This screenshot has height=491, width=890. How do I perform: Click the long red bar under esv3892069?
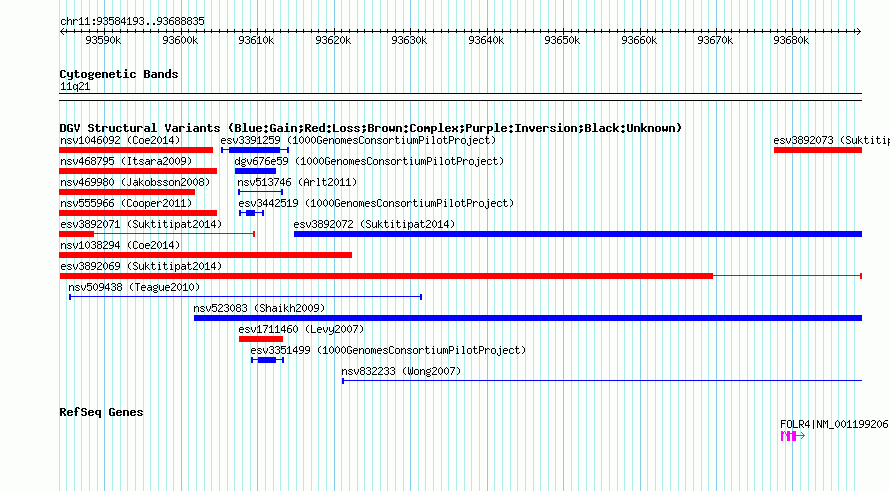tap(460, 276)
